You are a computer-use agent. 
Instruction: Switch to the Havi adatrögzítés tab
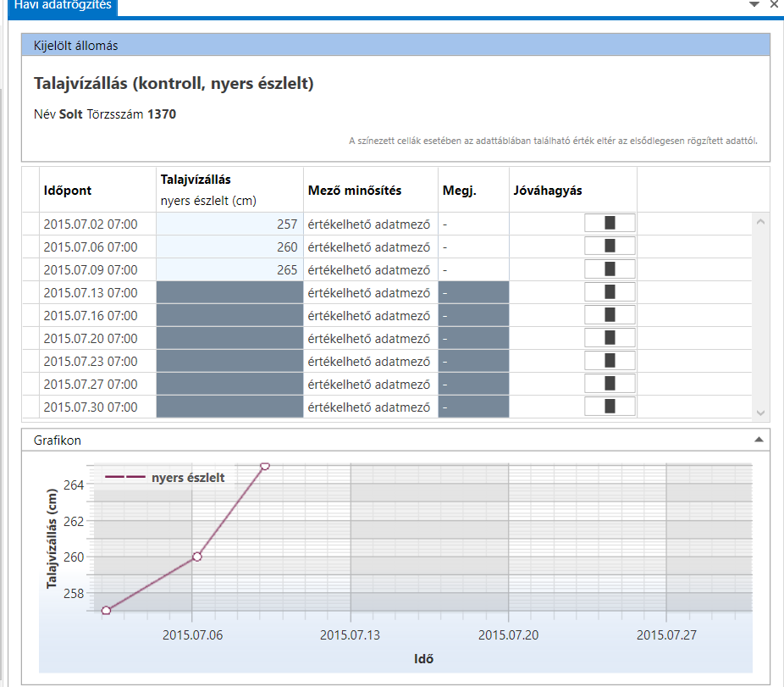point(63,5)
